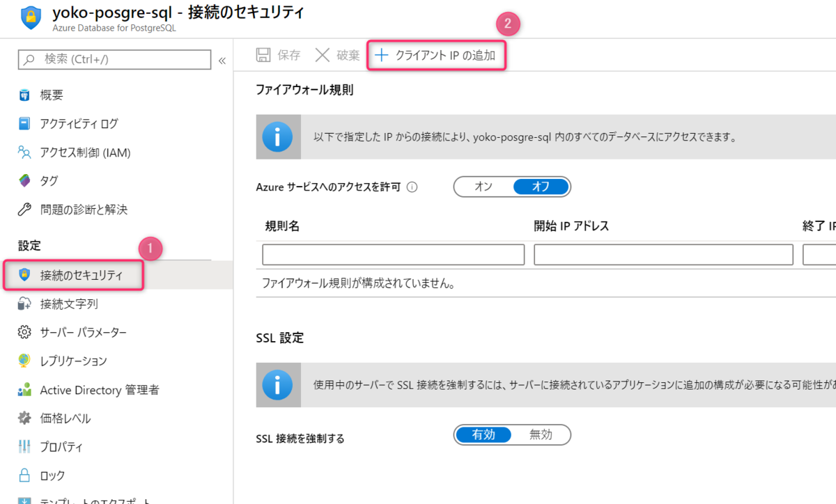836x504 pixels.
Task: Click the アクセス制御 (IAM) people icon
Action: tap(24, 152)
